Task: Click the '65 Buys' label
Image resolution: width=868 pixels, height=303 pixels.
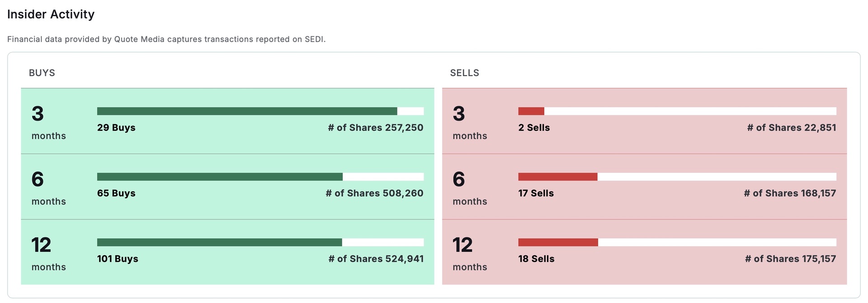Action: click(116, 193)
